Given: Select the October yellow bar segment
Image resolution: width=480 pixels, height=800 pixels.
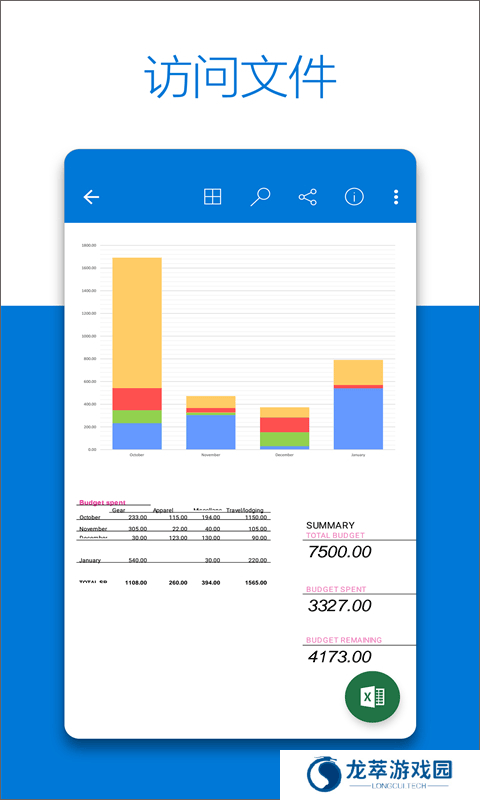Looking at the screenshot, I should tap(137, 322).
